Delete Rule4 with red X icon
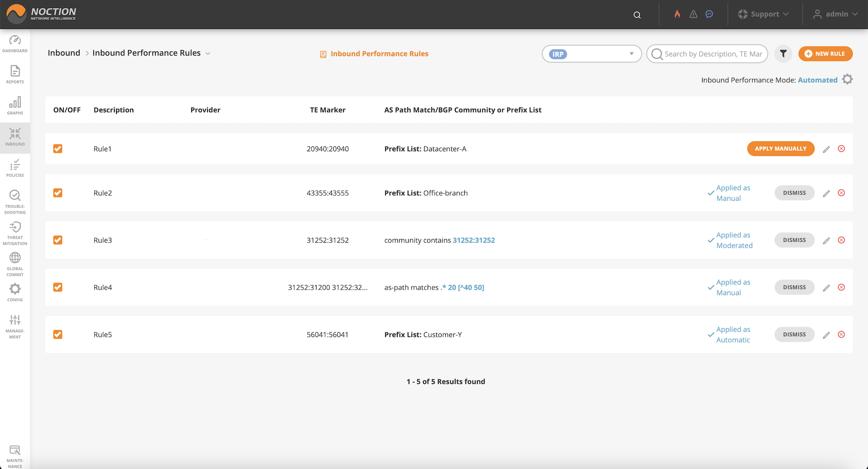Screen dimensions: 868x469 coord(841,287)
